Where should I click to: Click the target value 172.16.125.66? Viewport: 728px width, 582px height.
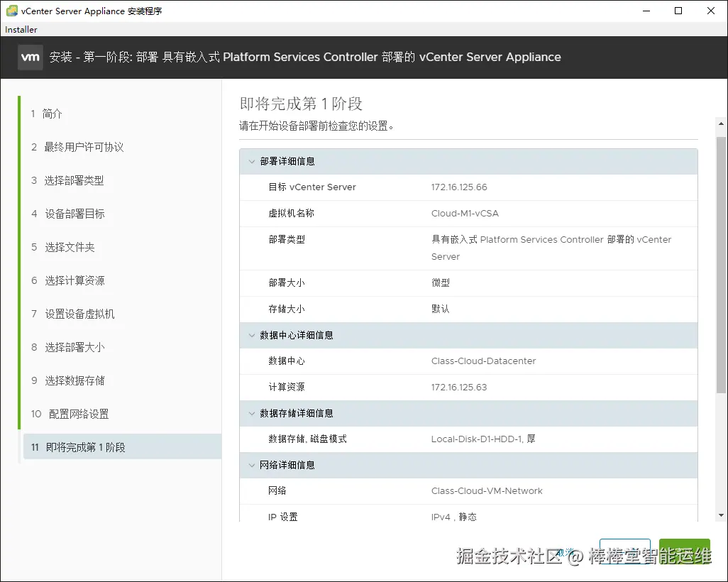[x=459, y=187]
